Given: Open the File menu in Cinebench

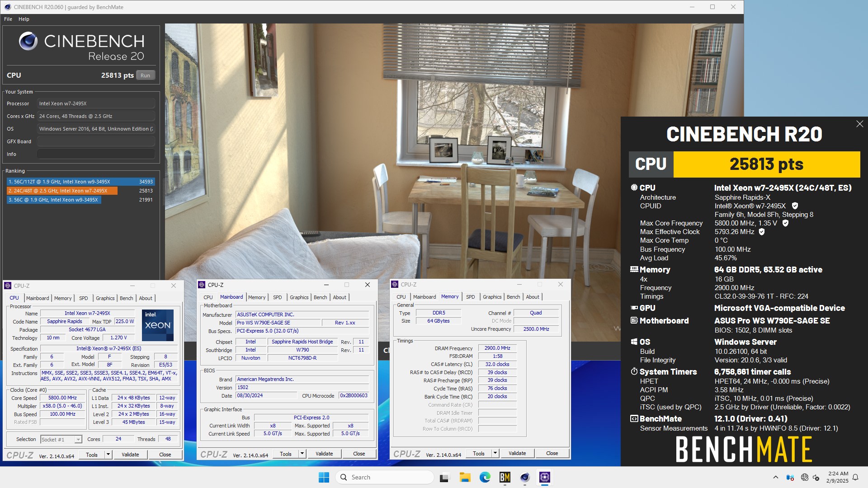Looking at the screenshot, I should coord(8,19).
